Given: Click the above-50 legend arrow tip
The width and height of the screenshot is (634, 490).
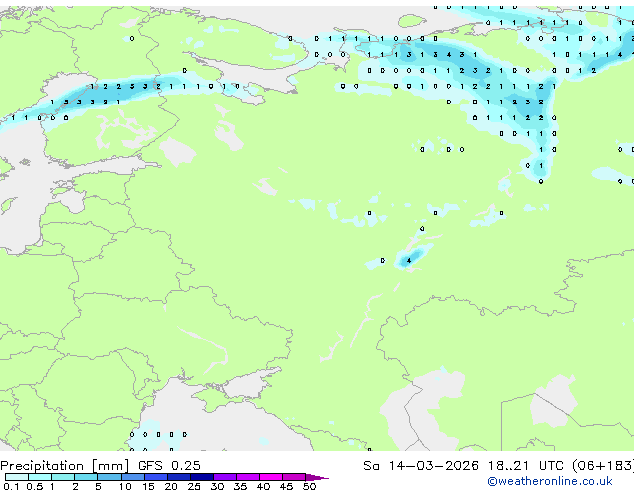Looking at the screenshot, I should [317, 477].
